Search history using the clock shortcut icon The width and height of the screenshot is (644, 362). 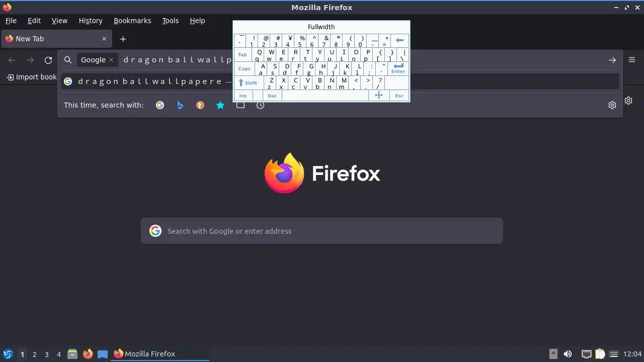tap(261, 105)
